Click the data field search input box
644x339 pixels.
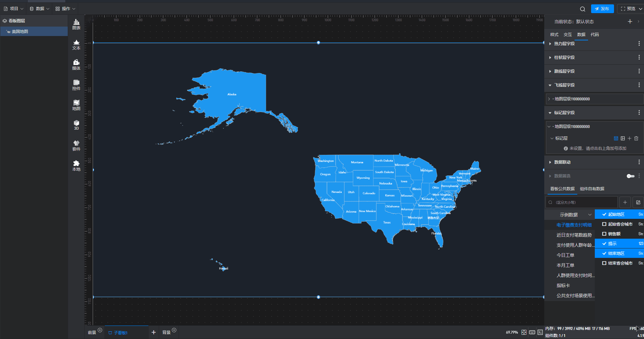pos(581,202)
